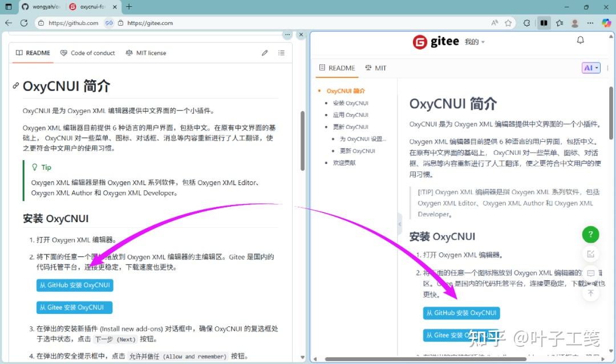This screenshot has width=616, height=364.
Task: Click the Gitee floating comment icon
Action: coord(590,273)
